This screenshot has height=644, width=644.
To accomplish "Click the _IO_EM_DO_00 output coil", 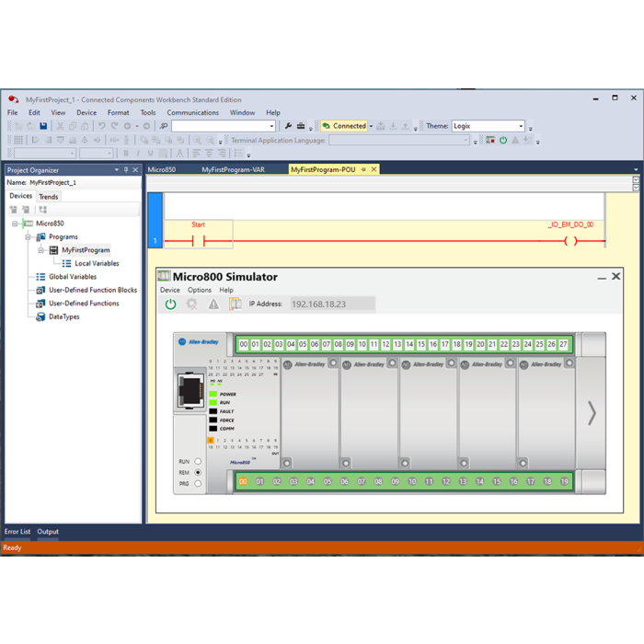I will pyautogui.click(x=570, y=241).
